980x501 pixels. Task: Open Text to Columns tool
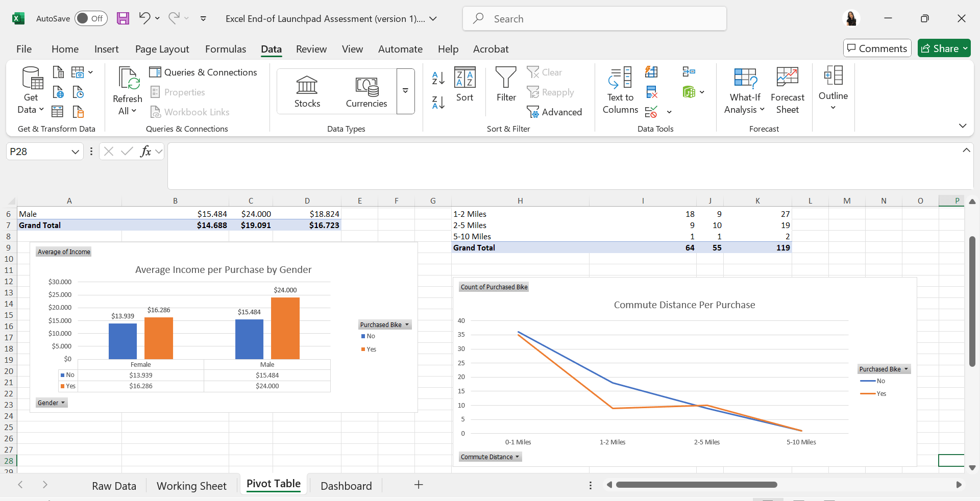tap(620, 90)
